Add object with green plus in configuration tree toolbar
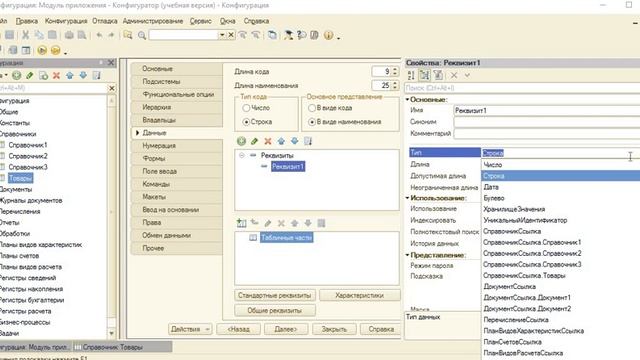640x360 pixels. tap(16, 76)
